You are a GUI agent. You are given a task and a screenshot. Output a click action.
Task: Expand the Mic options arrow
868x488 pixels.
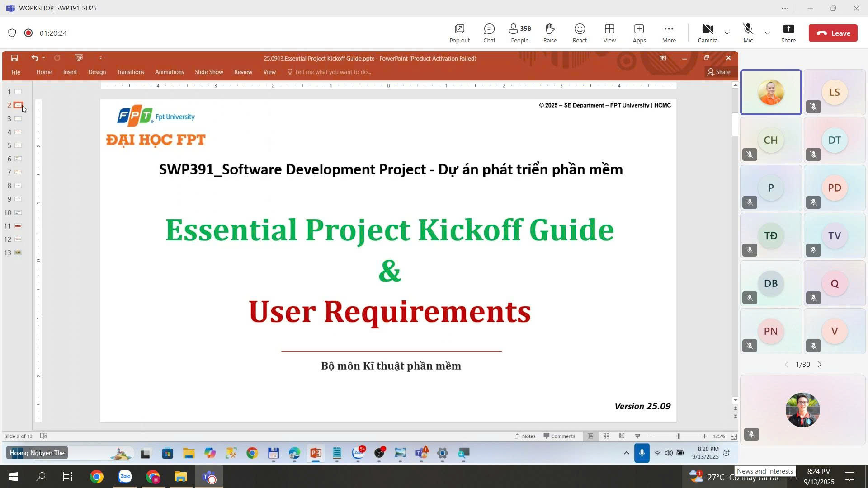(767, 33)
